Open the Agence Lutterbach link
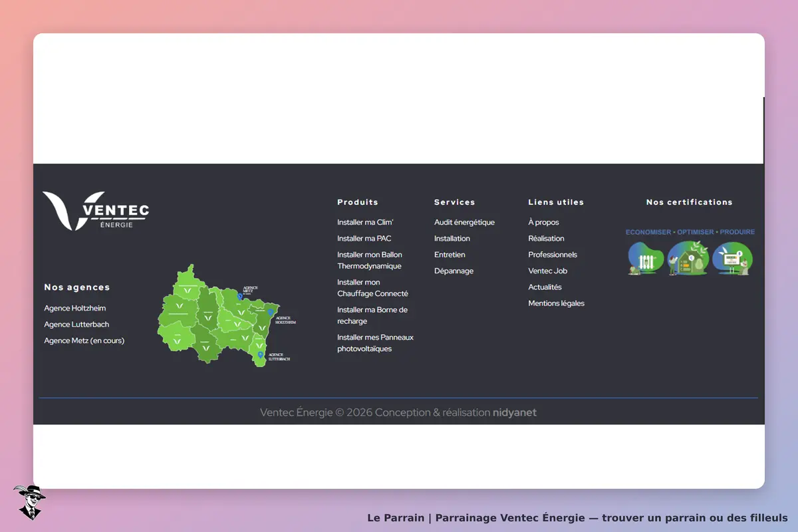Viewport: 798px width, 532px height. 76,325
